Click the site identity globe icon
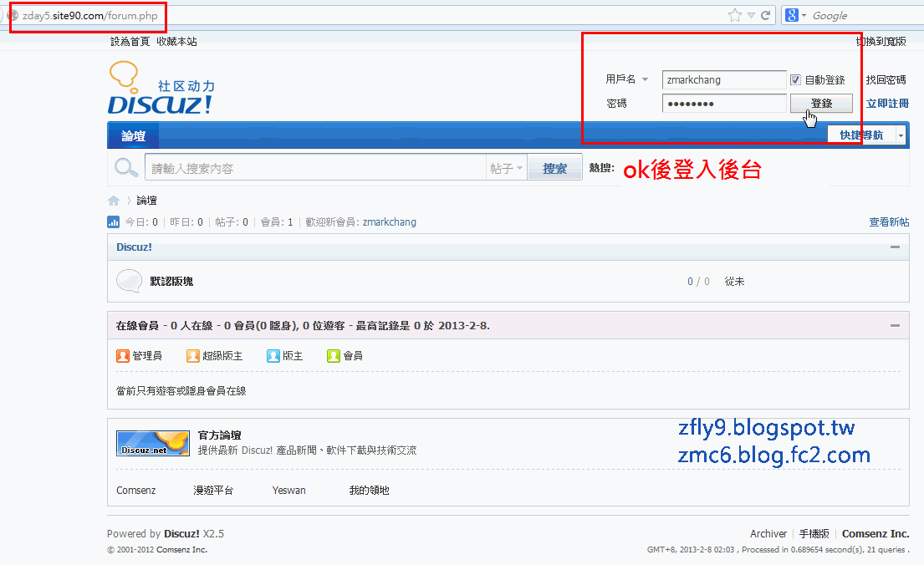This screenshot has width=924, height=565. [13, 15]
